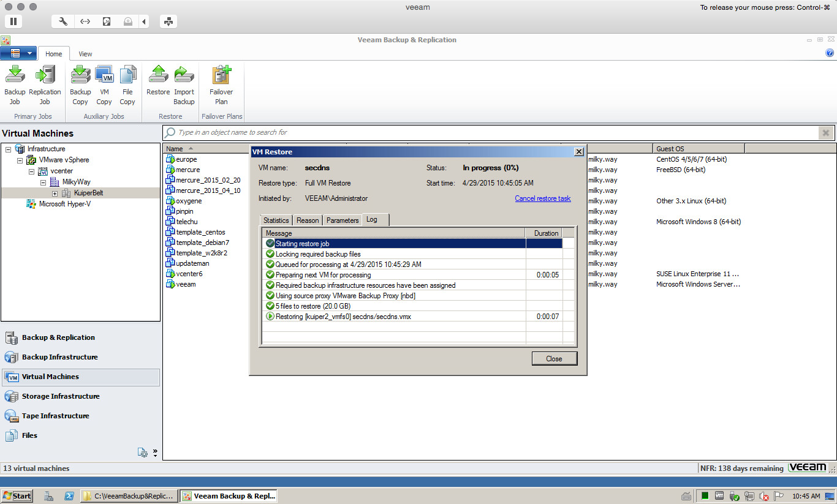Collapse the vcenter tree node
Viewport: 837px width, 504px height.
click(x=31, y=171)
